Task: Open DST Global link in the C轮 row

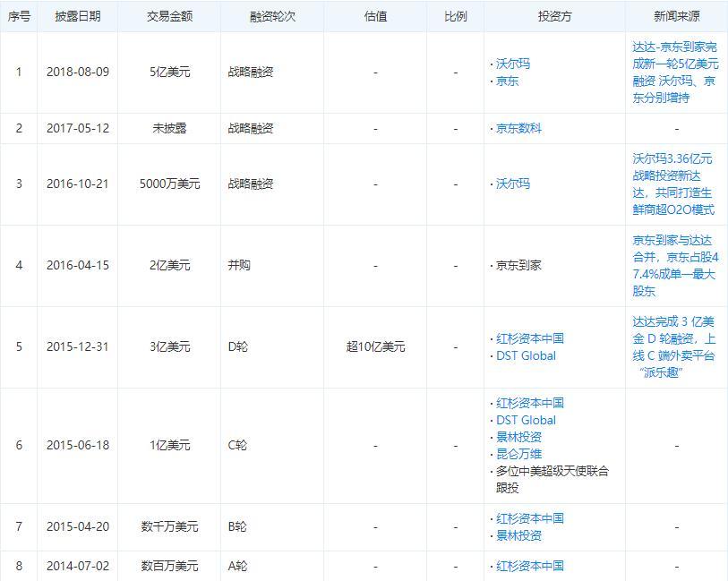Action: pyautogui.click(x=526, y=420)
